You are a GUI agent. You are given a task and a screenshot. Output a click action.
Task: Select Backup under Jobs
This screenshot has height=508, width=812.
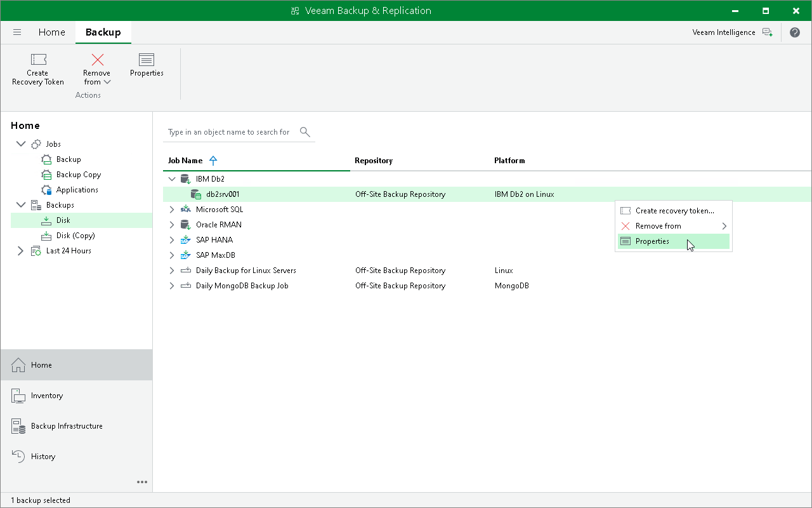69,159
